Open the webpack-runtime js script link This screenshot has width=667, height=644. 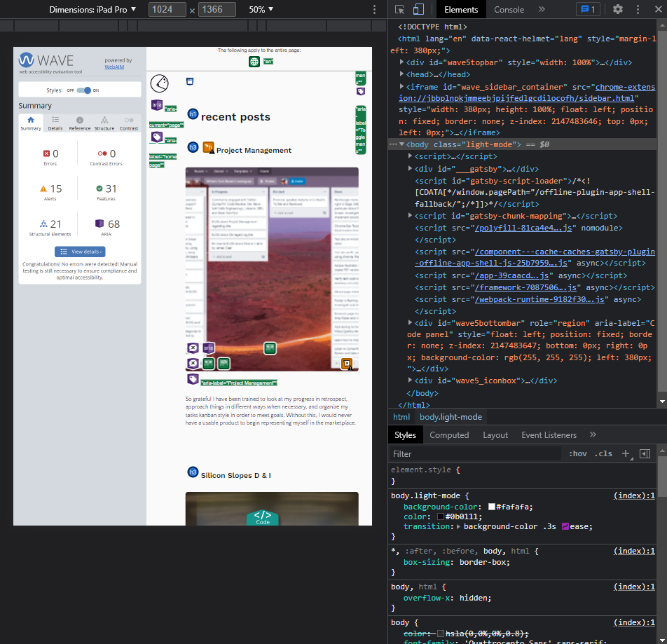[x=539, y=299]
